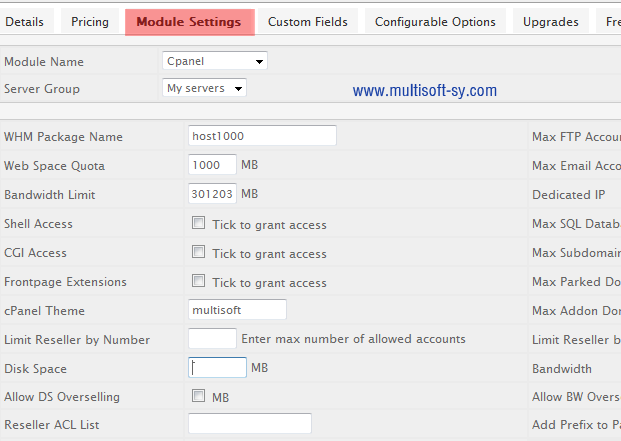Click 'Enter max number of allowed accounts' text
This screenshot has width=621, height=441.
coord(353,339)
